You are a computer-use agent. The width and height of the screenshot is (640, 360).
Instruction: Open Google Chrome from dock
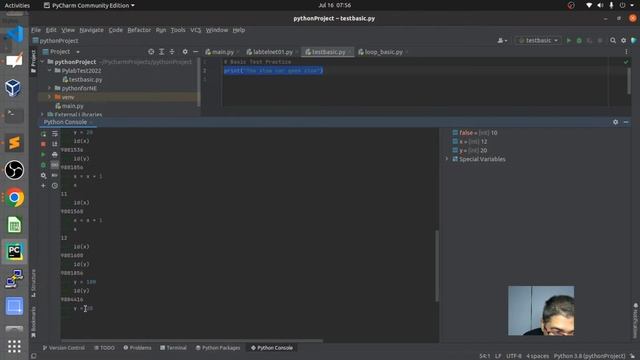tap(14, 198)
